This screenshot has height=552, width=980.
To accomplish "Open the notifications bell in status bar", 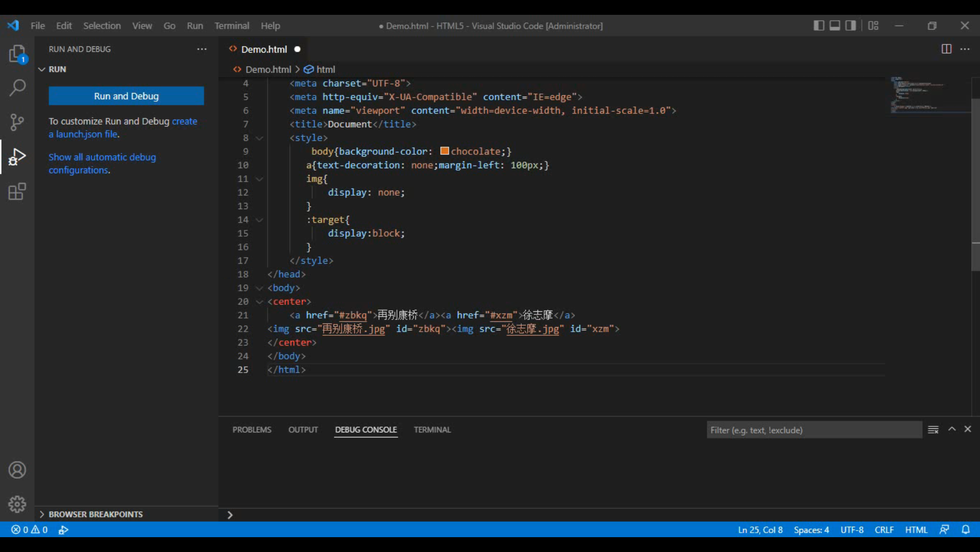I will point(966,530).
